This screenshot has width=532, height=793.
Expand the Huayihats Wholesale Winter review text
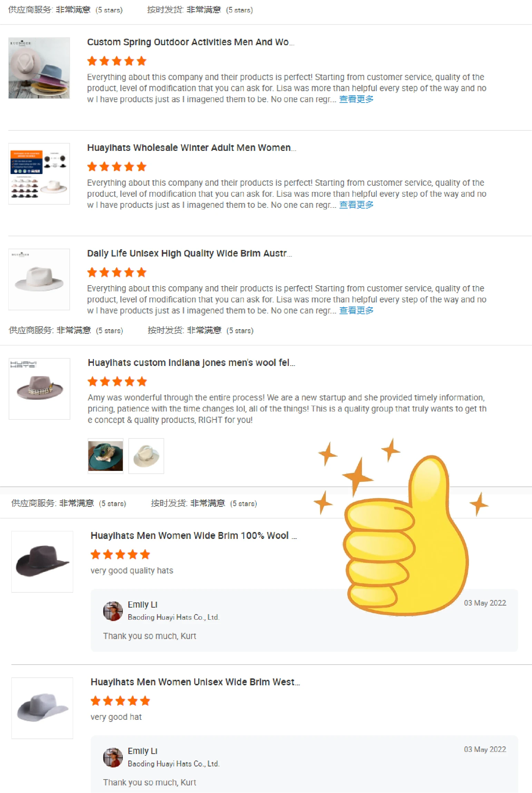(356, 205)
